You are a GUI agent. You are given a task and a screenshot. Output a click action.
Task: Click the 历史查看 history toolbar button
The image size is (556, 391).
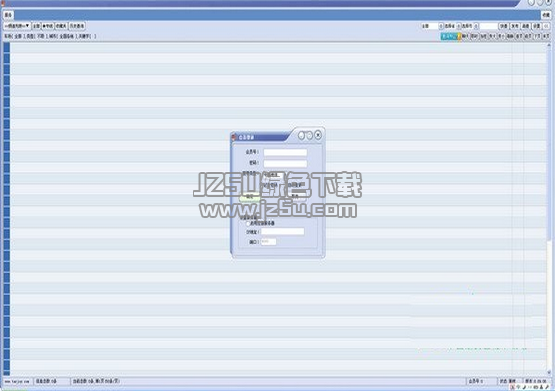77,26
